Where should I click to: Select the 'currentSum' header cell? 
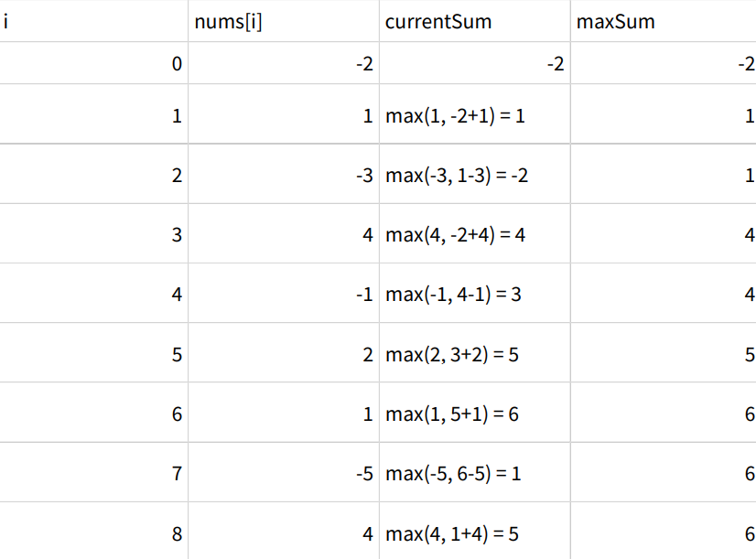(475, 21)
